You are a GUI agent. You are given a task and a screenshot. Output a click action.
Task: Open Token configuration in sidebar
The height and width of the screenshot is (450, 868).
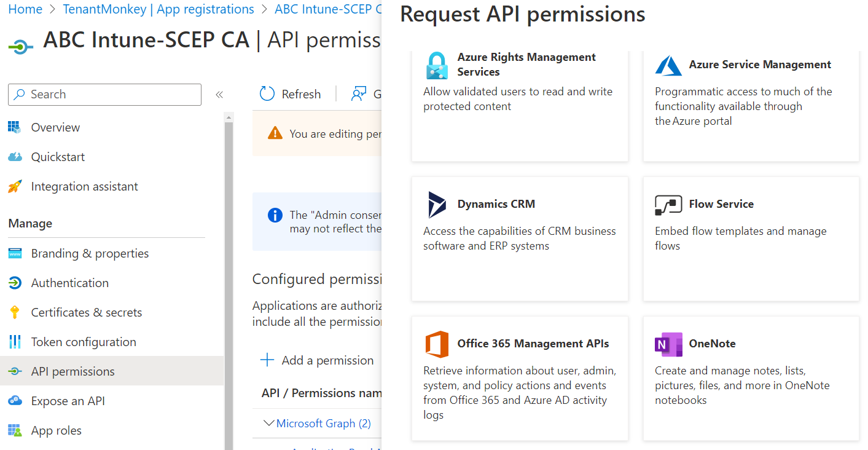tap(84, 342)
